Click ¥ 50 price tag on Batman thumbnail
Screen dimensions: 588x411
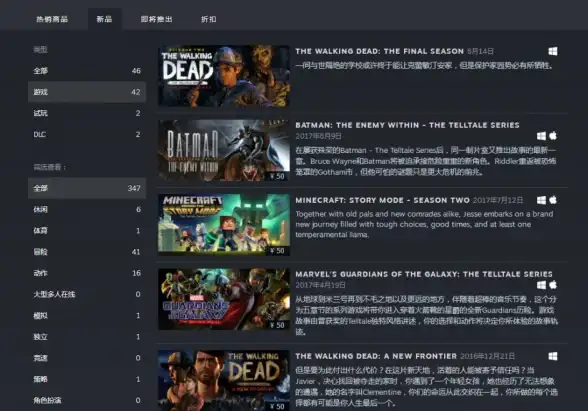[278, 176]
